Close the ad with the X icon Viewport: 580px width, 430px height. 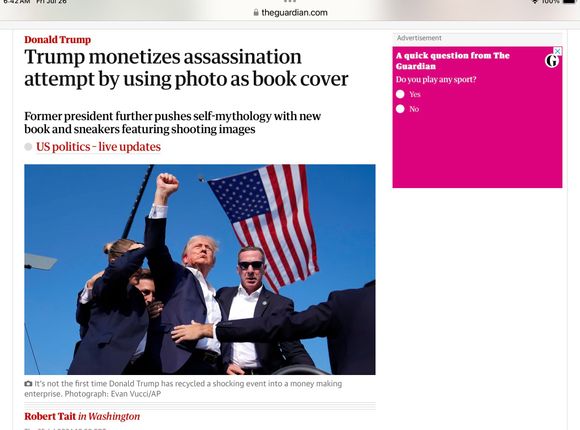(558, 51)
